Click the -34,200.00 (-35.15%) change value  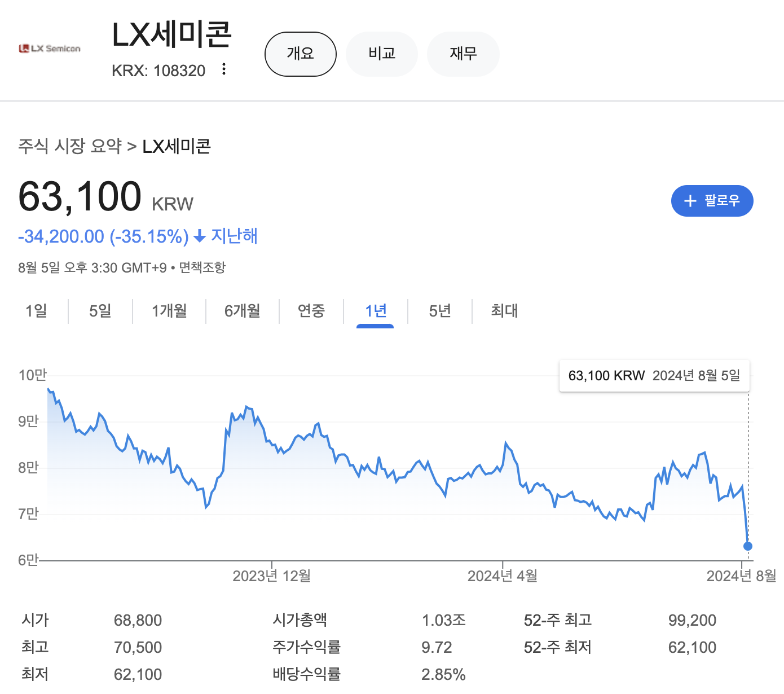(103, 236)
